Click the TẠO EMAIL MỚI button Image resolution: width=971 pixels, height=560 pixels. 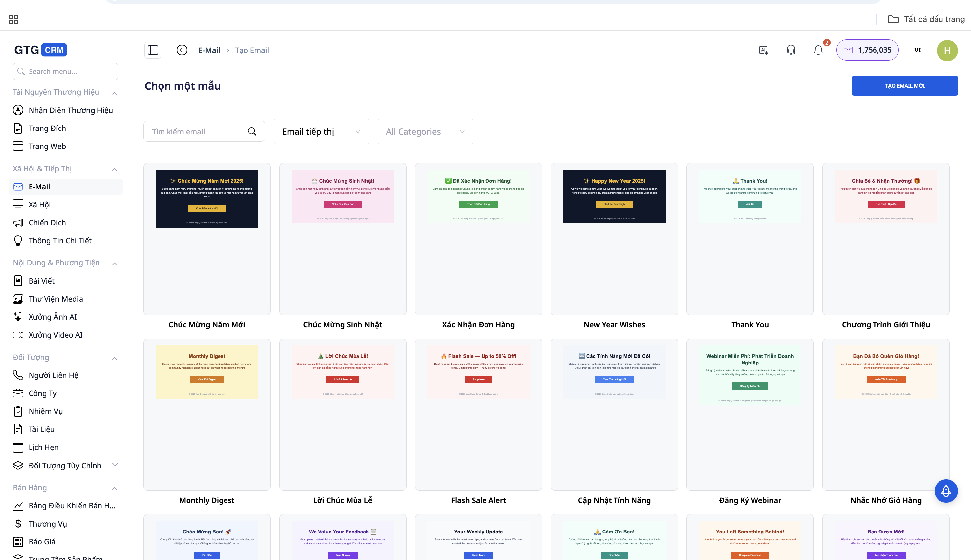(904, 86)
